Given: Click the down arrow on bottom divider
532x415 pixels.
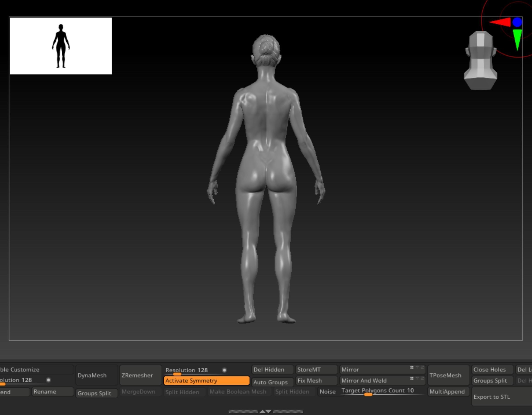Looking at the screenshot, I should (x=269, y=412).
